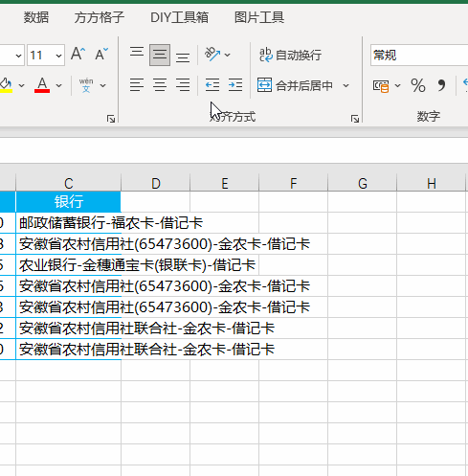Screen dimensions: 468x476
Task: Click the accounting number format icon
Action: pyautogui.click(x=381, y=85)
